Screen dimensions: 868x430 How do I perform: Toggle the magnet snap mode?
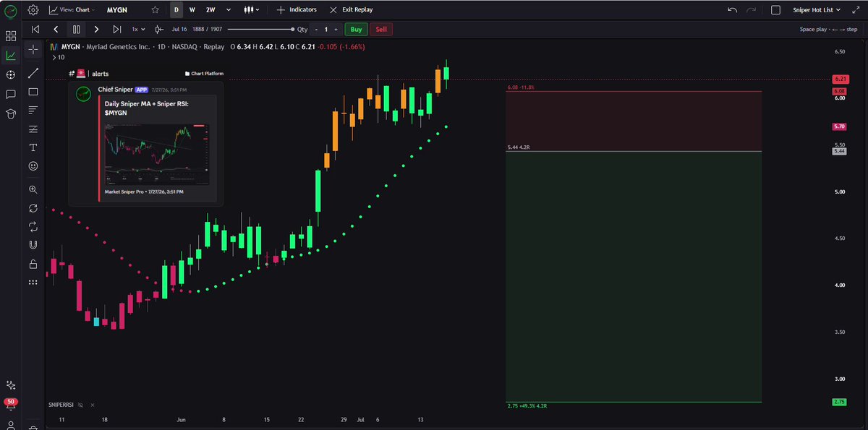(x=33, y=245)
